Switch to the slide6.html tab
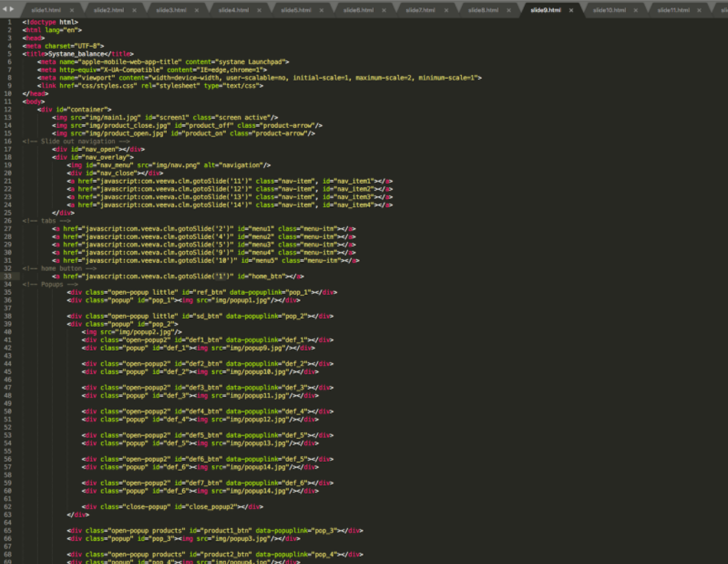728x564 pixels. [x=359, y=10]
